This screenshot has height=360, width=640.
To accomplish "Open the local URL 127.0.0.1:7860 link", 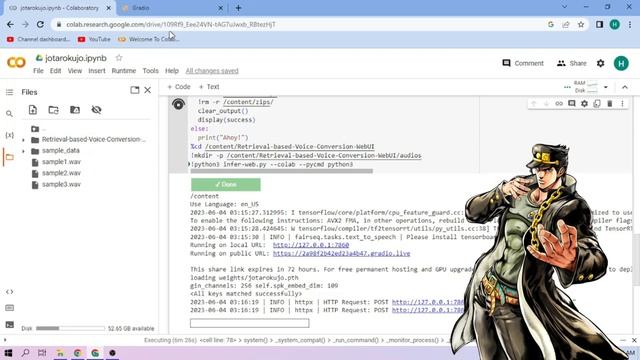I will (x=311, y=245).
